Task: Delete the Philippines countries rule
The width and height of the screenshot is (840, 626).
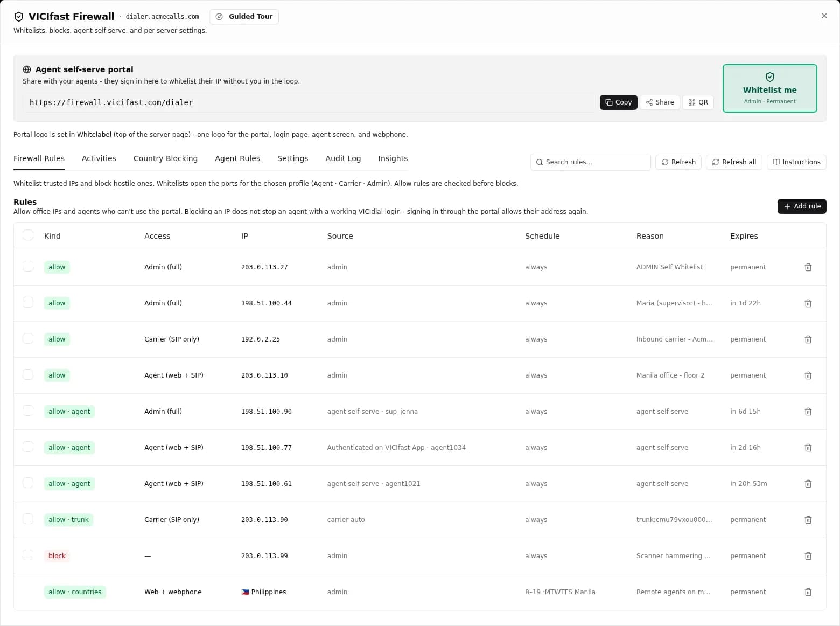Action: click(808, 592)
